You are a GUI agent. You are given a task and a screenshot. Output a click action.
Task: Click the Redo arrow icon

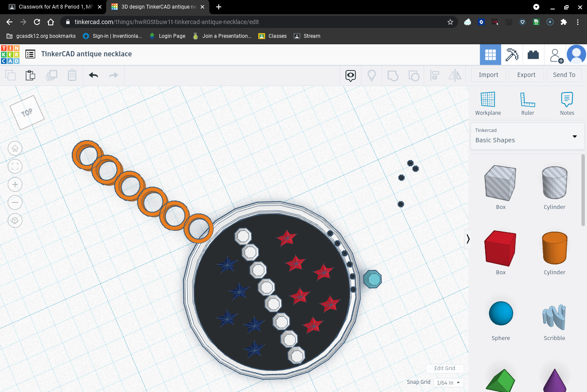[x=113, y=75]
